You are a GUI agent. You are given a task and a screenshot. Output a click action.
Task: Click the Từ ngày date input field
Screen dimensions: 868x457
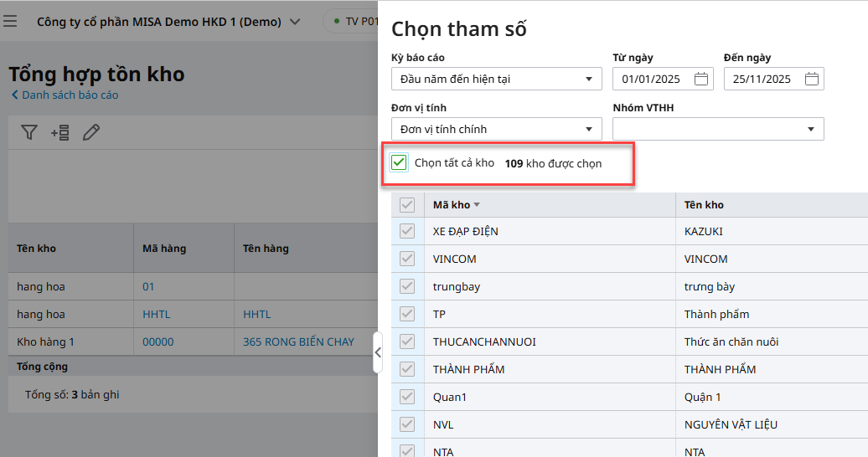650,80
